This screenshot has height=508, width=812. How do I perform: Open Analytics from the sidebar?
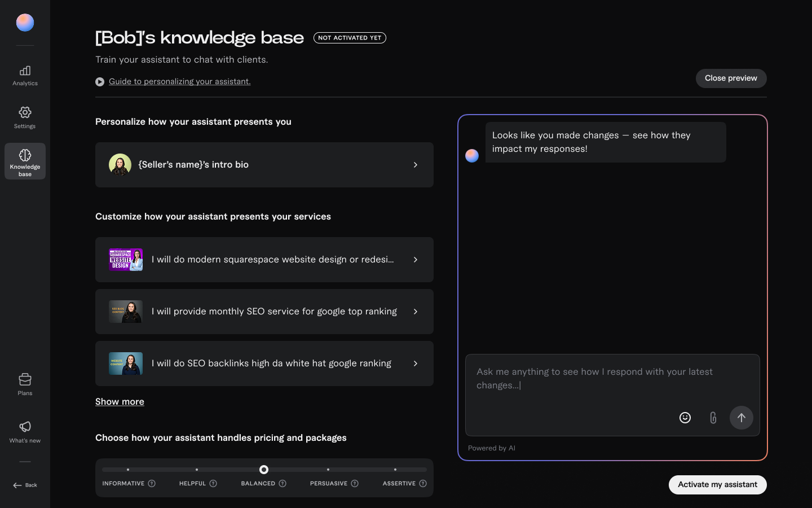(25, 76)
